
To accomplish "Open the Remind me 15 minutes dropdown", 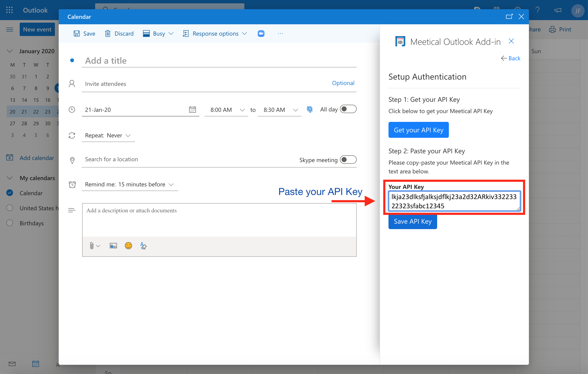I will coord(130,184).
